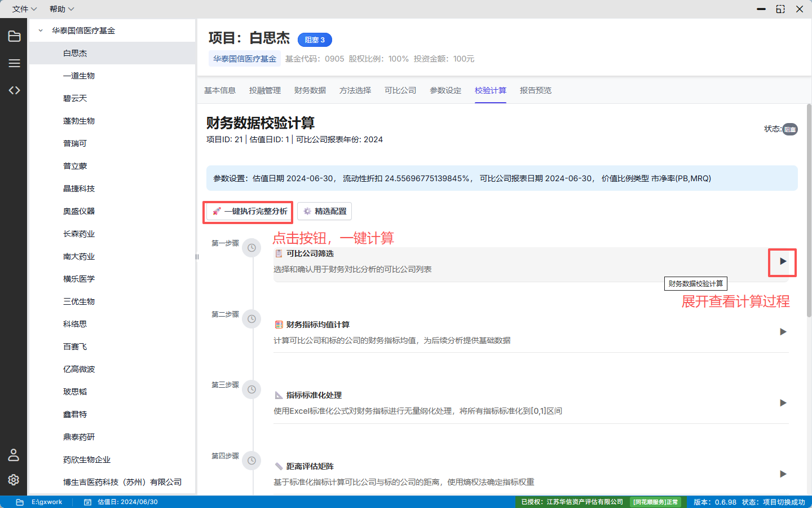
Task: Select 一道生物 in the project tree
Action: (x=112, y=76)
